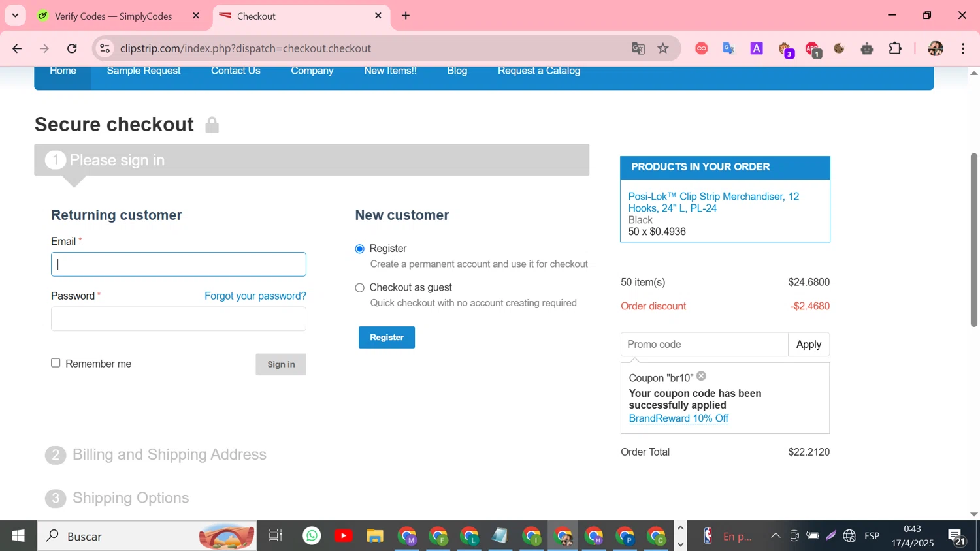Open the taskbar clock showing 0:43
Image resolution: width=980 pixels, height=551 pixels.
click(x=913, y=536)
